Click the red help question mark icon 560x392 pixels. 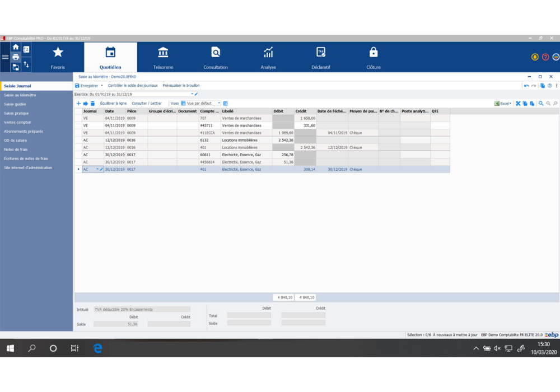coord(545,57)
